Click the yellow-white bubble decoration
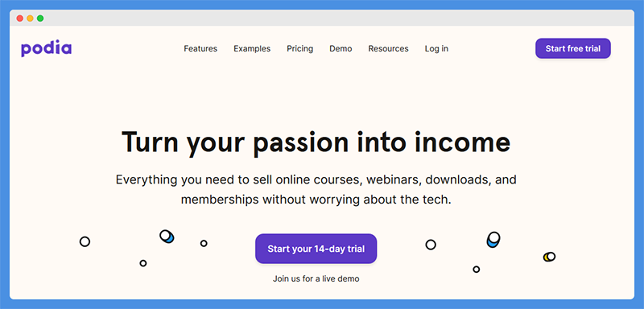 pyautogui.click(x=549, y=257)
